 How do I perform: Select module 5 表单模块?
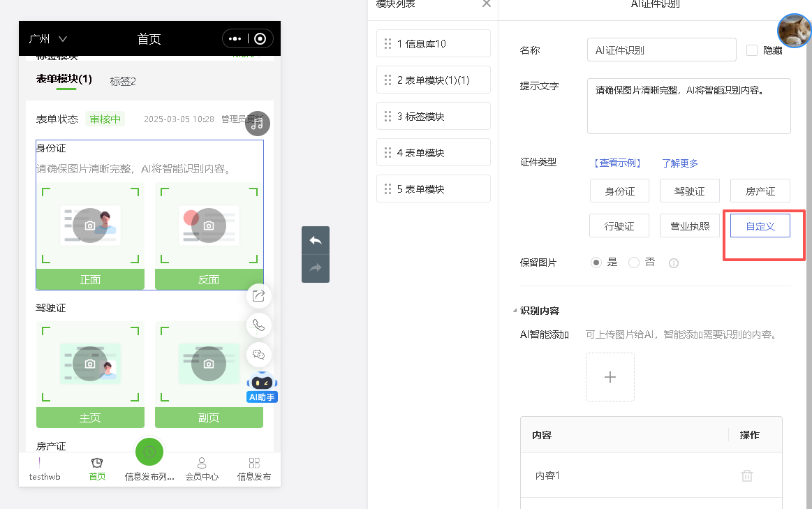pos(434,189)
